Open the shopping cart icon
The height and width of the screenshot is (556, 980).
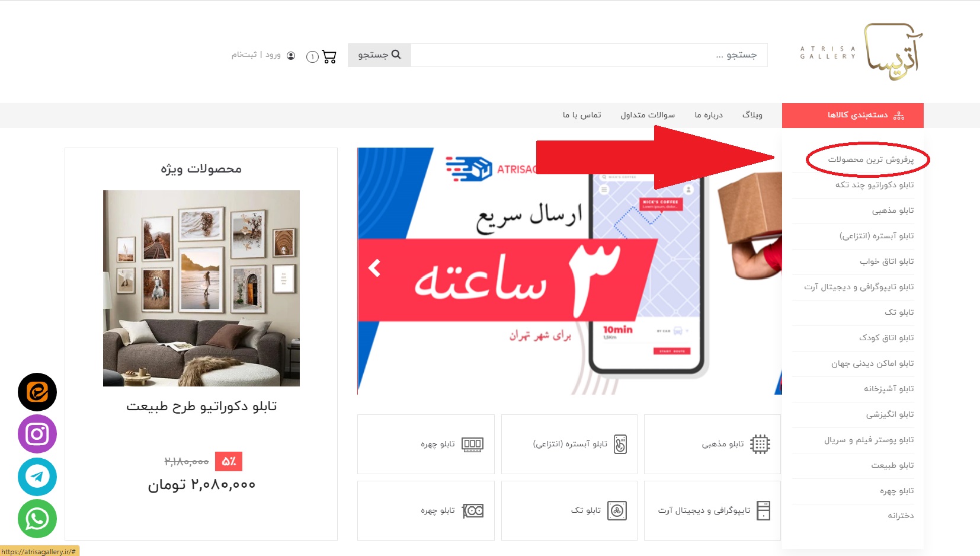tap(329, 56)
